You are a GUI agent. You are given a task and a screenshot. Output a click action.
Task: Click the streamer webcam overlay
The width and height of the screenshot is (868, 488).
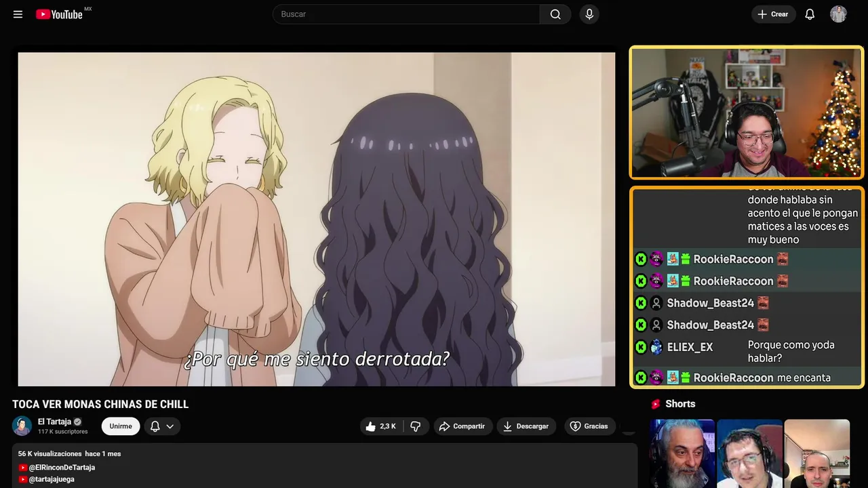(747, 113)
